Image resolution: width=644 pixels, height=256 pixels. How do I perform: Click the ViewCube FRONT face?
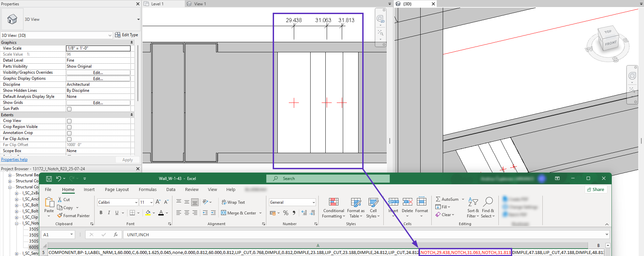click(x=610, y=44)
